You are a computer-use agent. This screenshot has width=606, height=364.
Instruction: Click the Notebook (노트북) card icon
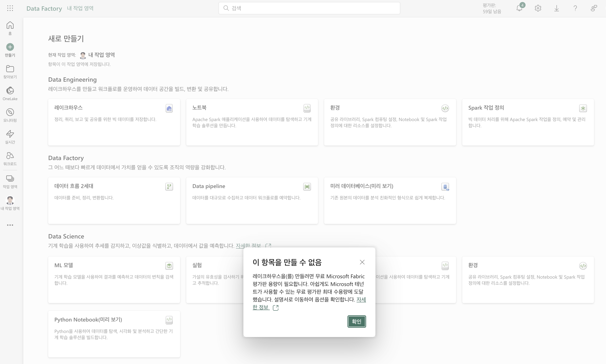[307, 108]
